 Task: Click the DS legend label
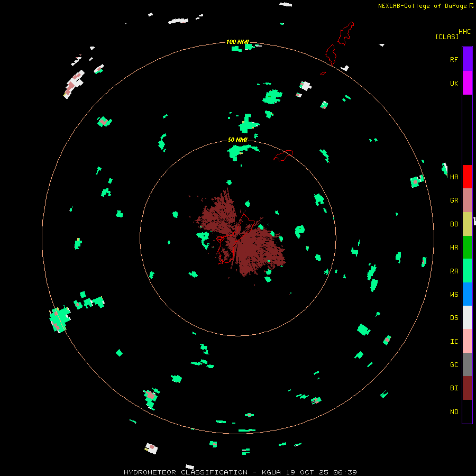click(454, 317)
